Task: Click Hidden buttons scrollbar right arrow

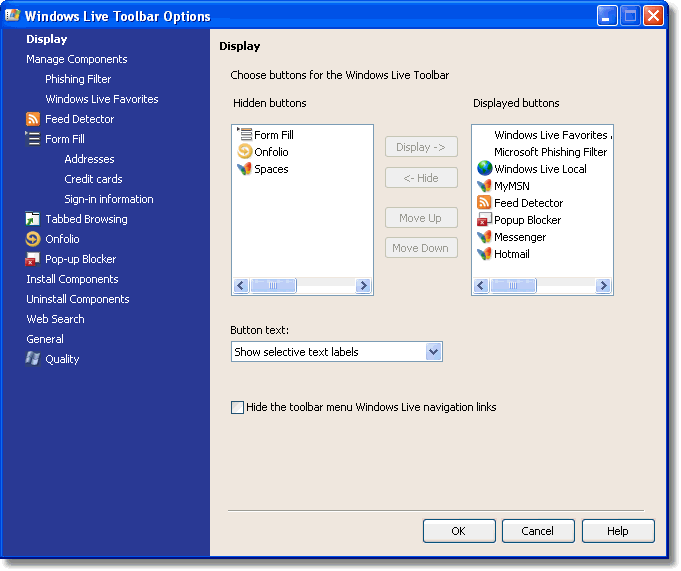Action: (x=363, y=286)
